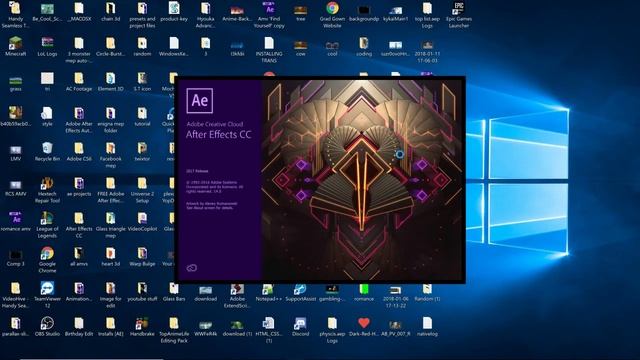Open the INSTALLING TRANS text file
The width and height of the screenshot is (640, 360).
[269, 50]
